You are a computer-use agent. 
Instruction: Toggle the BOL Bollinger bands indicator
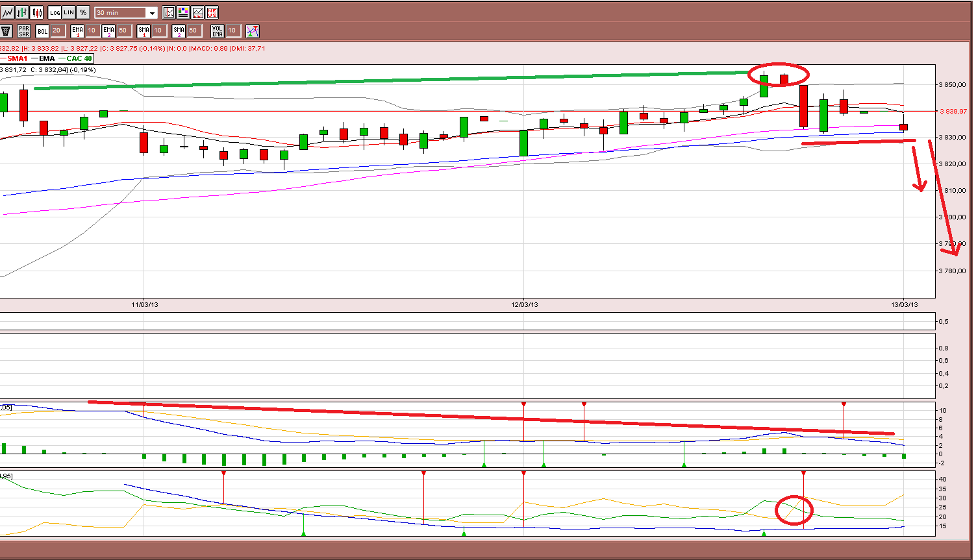point(42,30)
